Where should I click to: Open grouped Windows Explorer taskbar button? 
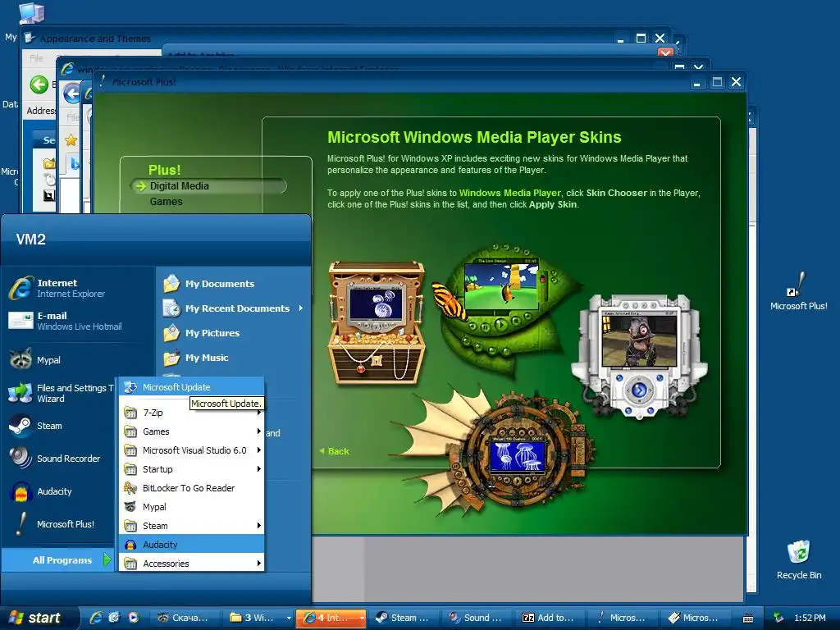tap(258, 618)
